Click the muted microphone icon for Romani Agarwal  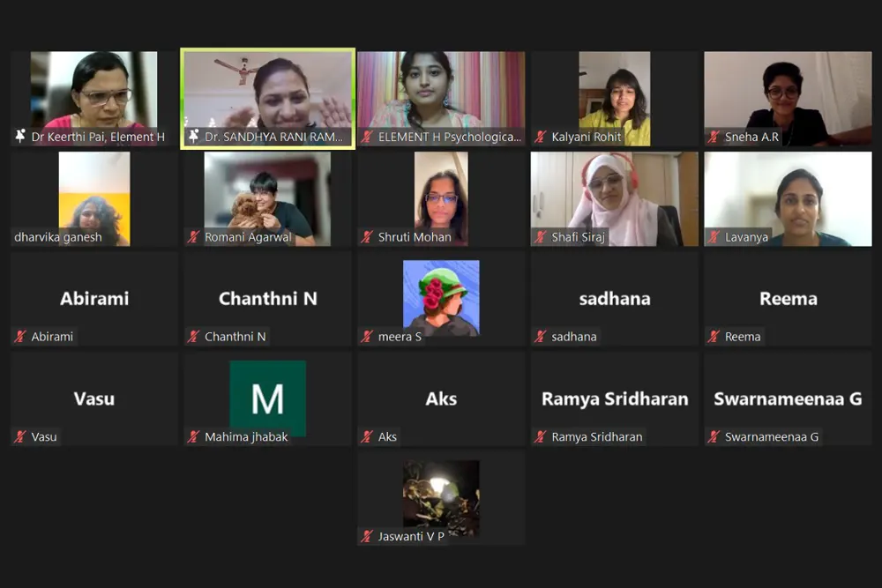[x=193, y=236]
